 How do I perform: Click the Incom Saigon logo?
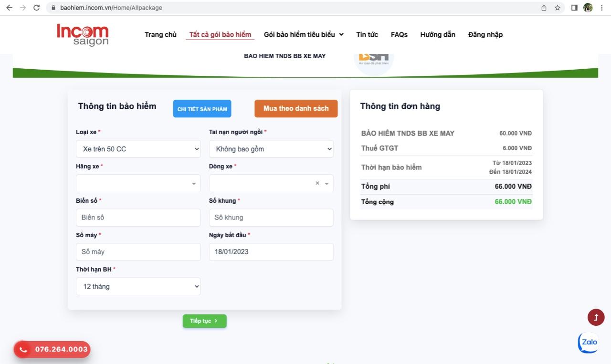click(x=83, y=35)
